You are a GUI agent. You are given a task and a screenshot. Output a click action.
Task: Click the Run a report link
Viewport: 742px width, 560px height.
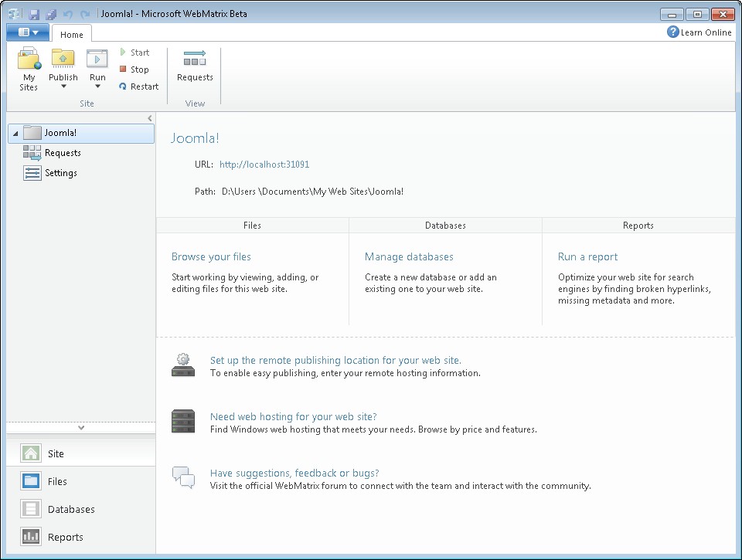coord(587,256)
